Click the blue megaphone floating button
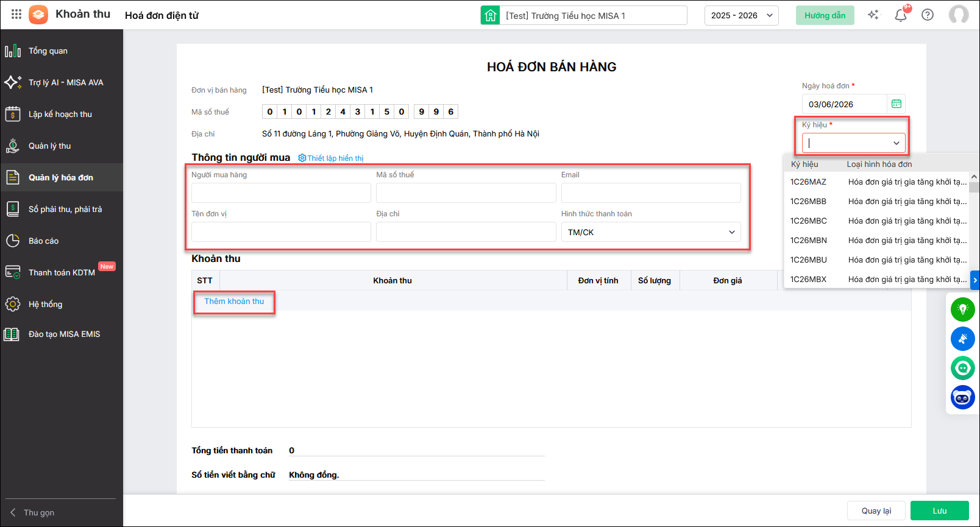The width and height of the screenshot is (980, 527). click(963, 339)
